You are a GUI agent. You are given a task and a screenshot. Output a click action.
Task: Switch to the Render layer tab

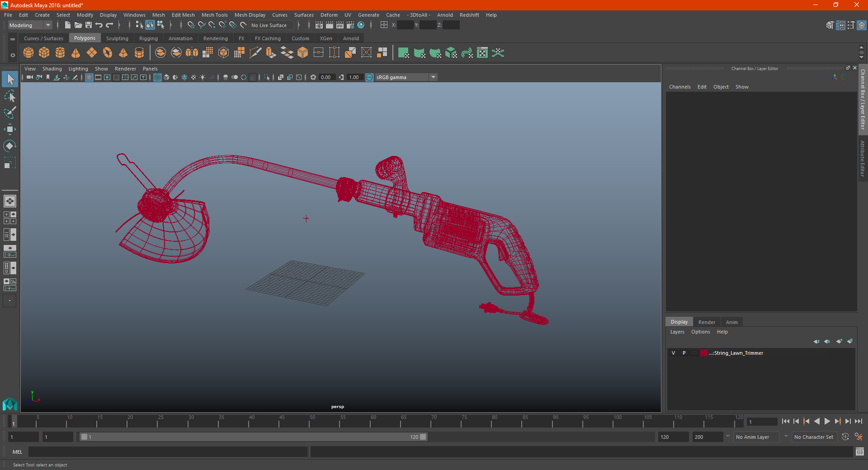click(x=707, y=322)
